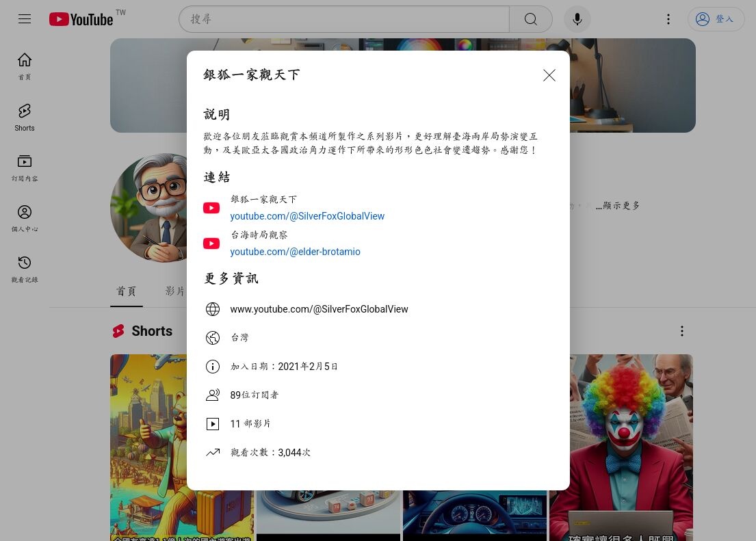Click the 加入日期：2021年2月5日 text

[284, 367]
